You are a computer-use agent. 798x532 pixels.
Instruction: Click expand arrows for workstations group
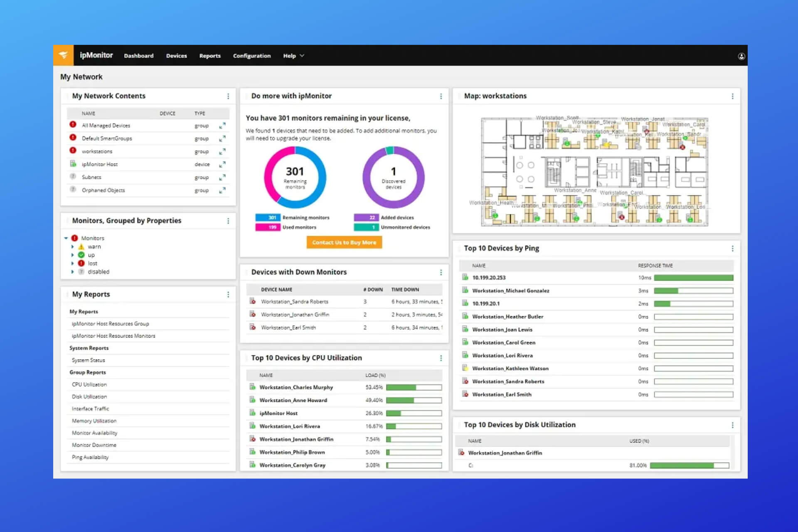coord(222,151)
